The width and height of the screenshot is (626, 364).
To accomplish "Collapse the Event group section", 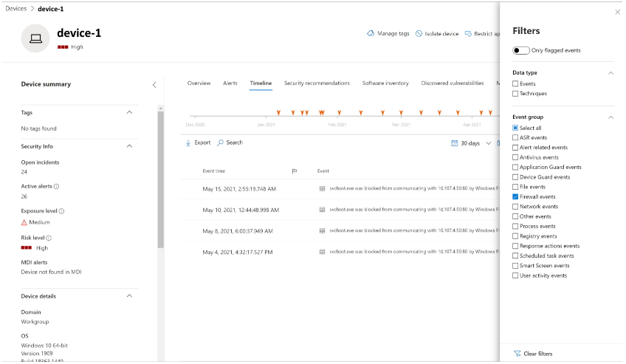I will (610, 117).
